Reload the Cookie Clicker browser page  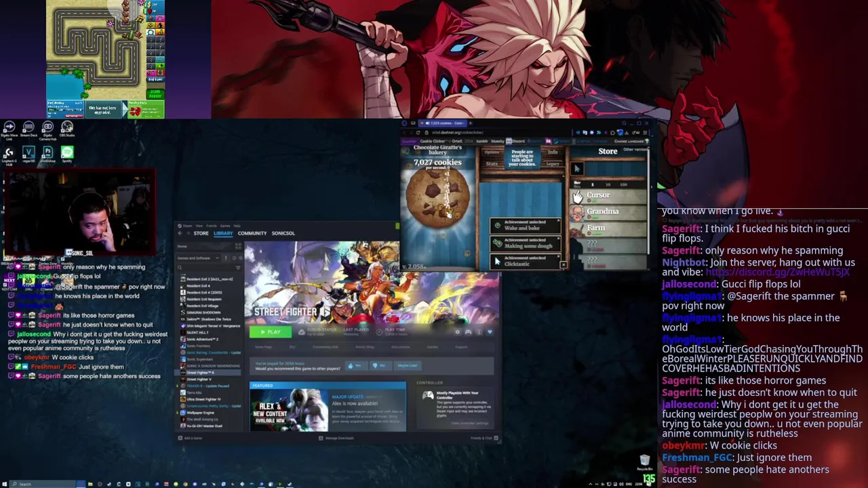(418, 133)
